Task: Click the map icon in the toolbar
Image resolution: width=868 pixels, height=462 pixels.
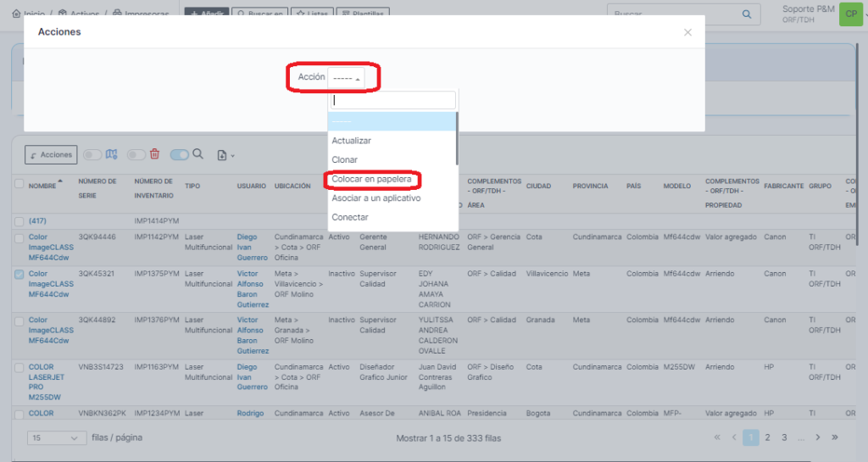Action: point(110,154)
